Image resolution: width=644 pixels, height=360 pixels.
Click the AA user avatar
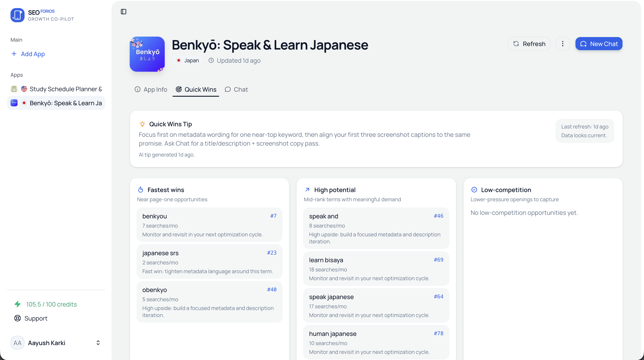pyautogui.click(x=18, y=343)
